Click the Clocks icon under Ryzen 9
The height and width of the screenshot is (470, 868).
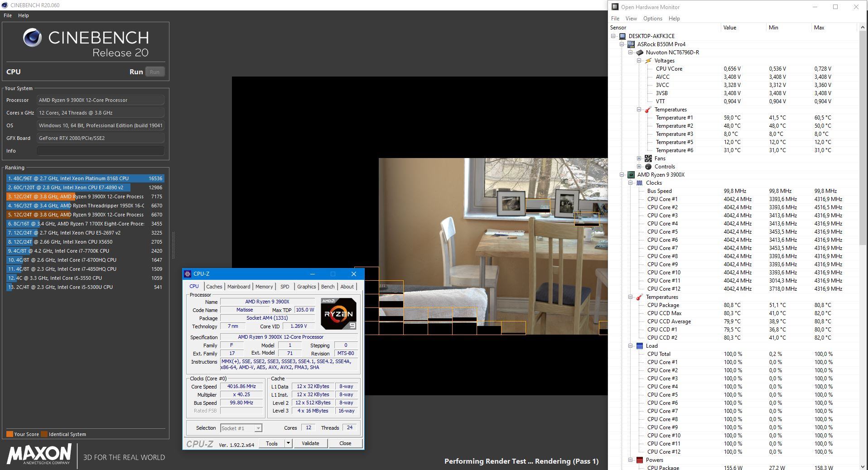(640, 183)
